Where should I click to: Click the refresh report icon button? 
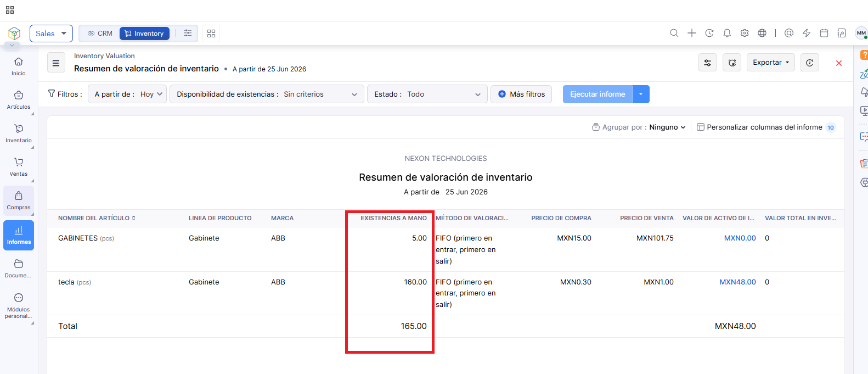809,63
